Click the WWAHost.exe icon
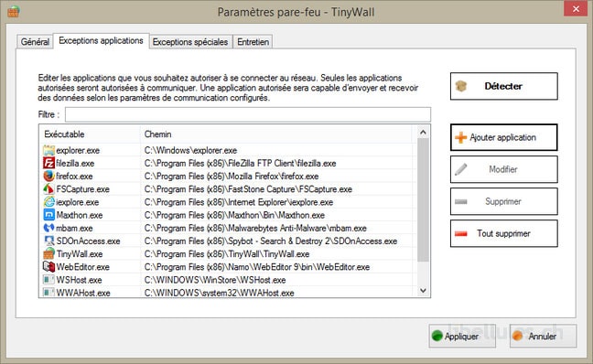 [49, 292]
